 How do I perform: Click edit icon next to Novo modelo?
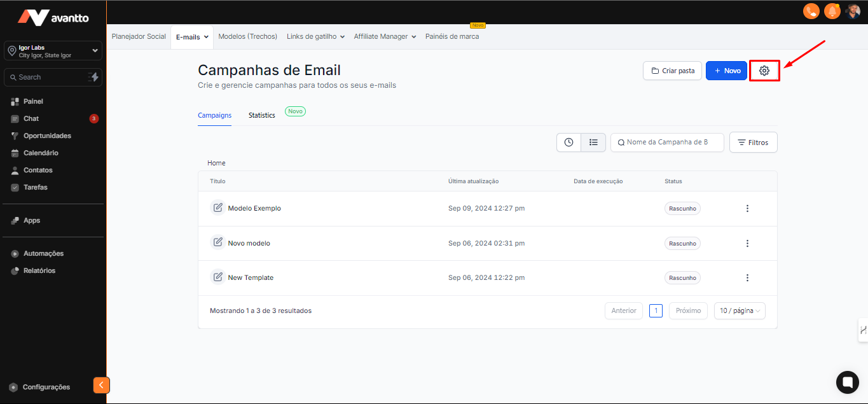218,243
